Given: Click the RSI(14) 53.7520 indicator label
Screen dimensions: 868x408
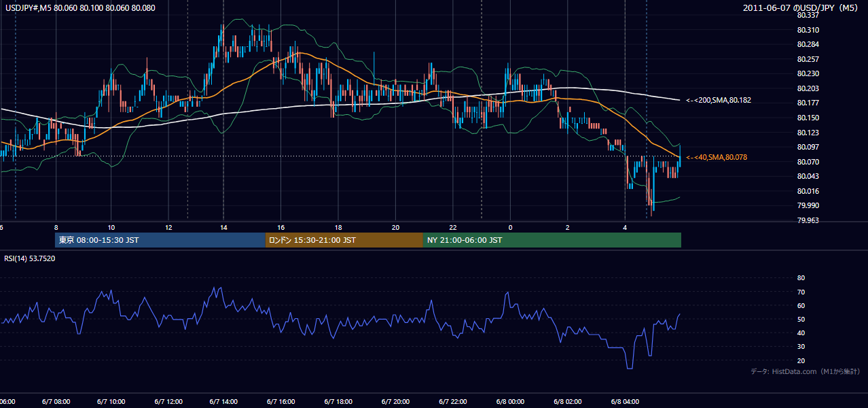Looking at the screenshot, I should point(30,258).
